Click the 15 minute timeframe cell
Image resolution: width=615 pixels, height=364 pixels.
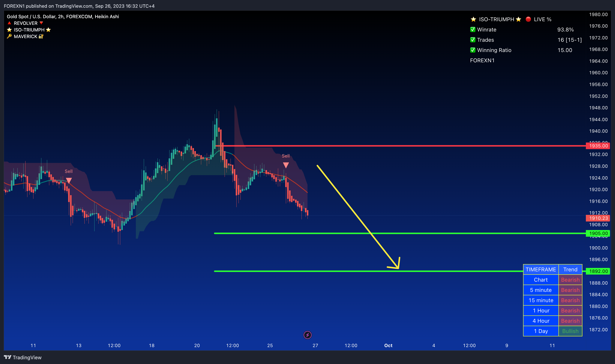(x=541, y=300)
